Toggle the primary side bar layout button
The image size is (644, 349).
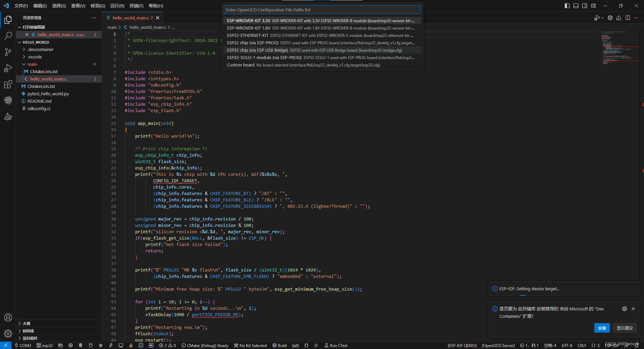[567, 6]
